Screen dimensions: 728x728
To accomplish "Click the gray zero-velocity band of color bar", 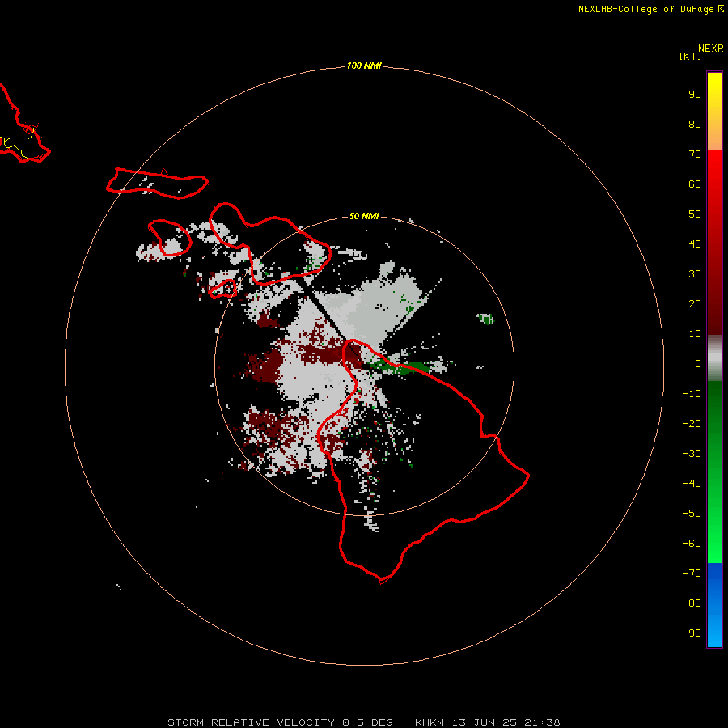I will [x=714, y=358].
